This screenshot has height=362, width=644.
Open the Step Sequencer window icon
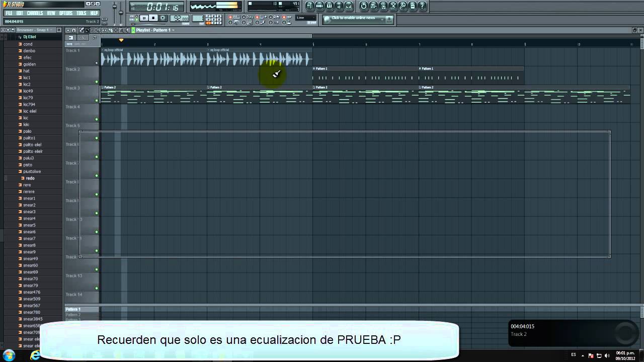click(320, 6)
